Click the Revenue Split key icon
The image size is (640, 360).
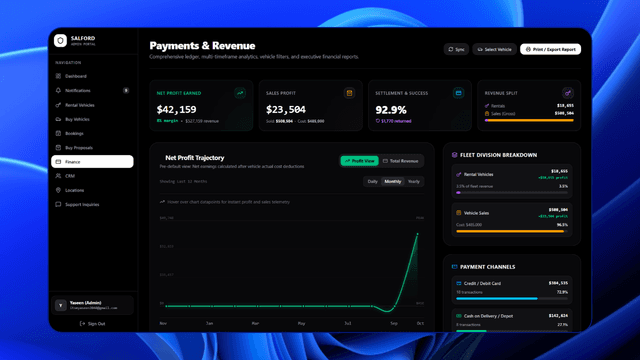pos(568,93)
